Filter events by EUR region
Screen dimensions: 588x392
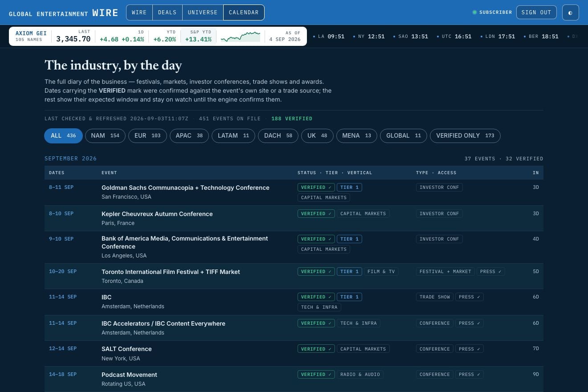pyautogui.click(x=147, y=136)
